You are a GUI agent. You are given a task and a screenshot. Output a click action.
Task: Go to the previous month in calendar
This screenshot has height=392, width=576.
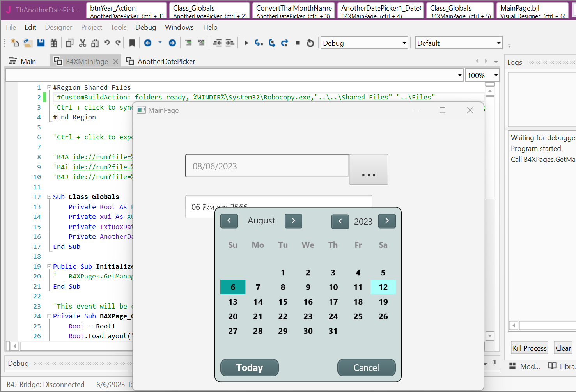coord(229,221)
